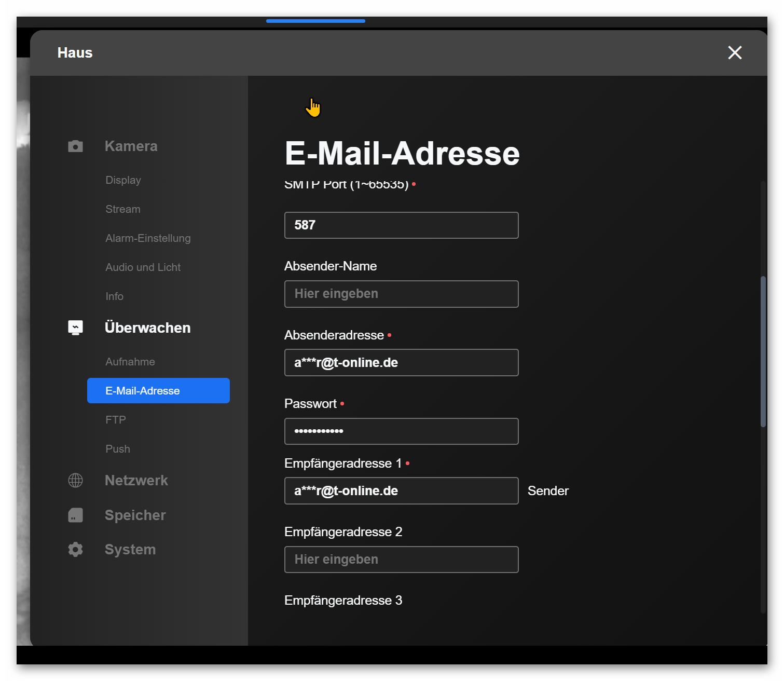This screenshot has width=784, height=681.
Task: Open Alarm-Einstellung in the sidebar
Action: click(x=148, y=238)
